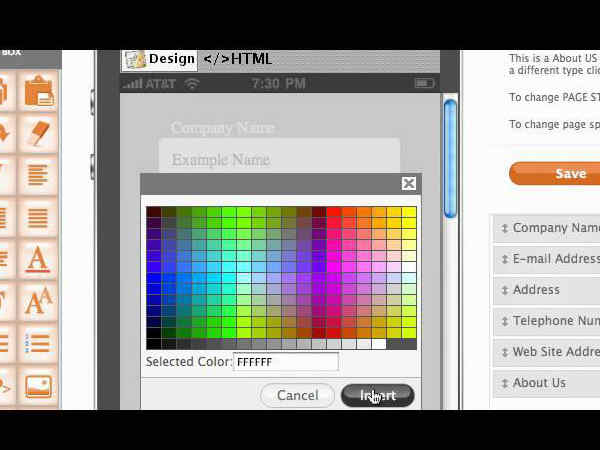Switch to the Design tab
The image size is (600, 450).
pos(160,59)
